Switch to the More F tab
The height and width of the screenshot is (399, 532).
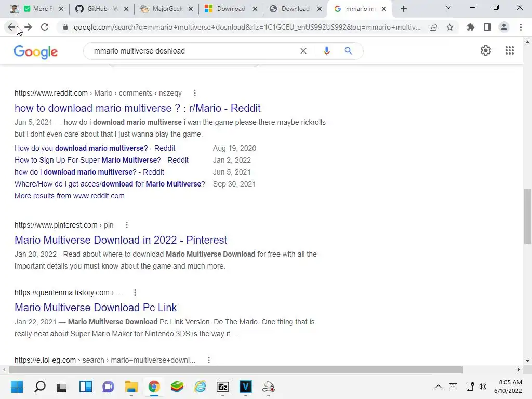[38, 9]
